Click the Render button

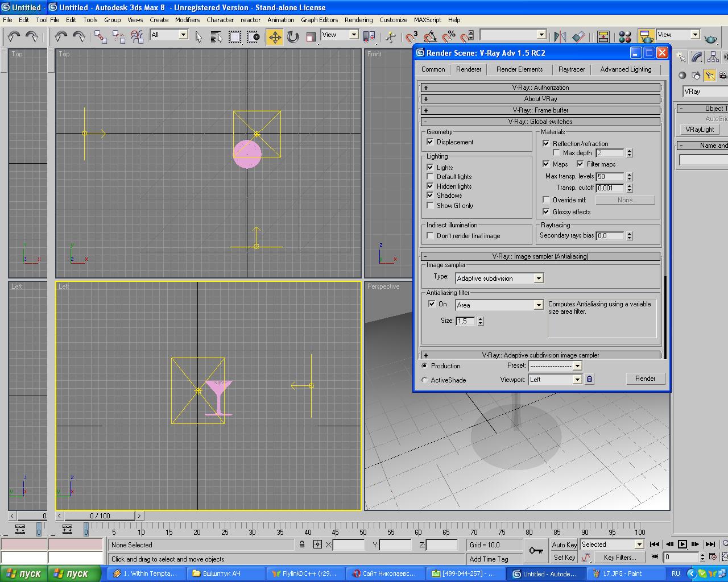[646, 379]
